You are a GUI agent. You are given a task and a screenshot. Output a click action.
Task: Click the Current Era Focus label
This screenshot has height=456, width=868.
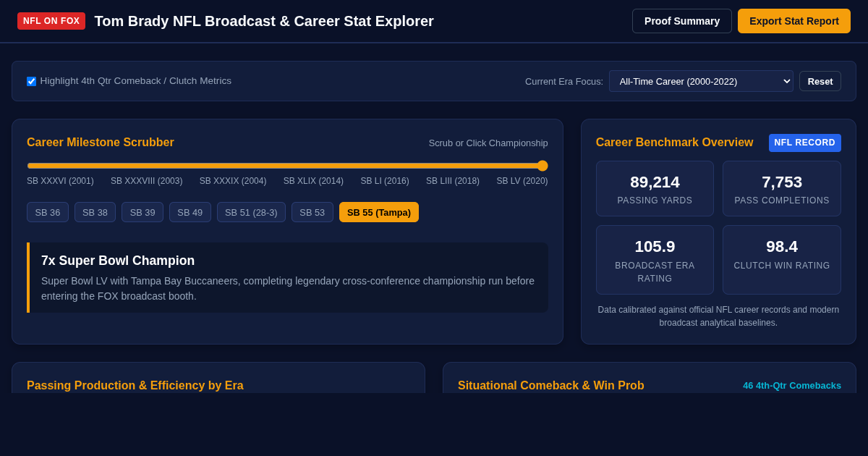(564, 81)
